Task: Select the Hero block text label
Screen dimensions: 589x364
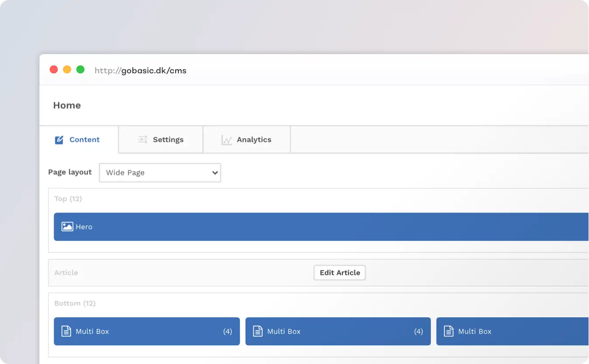Action: tap(84, 227)
